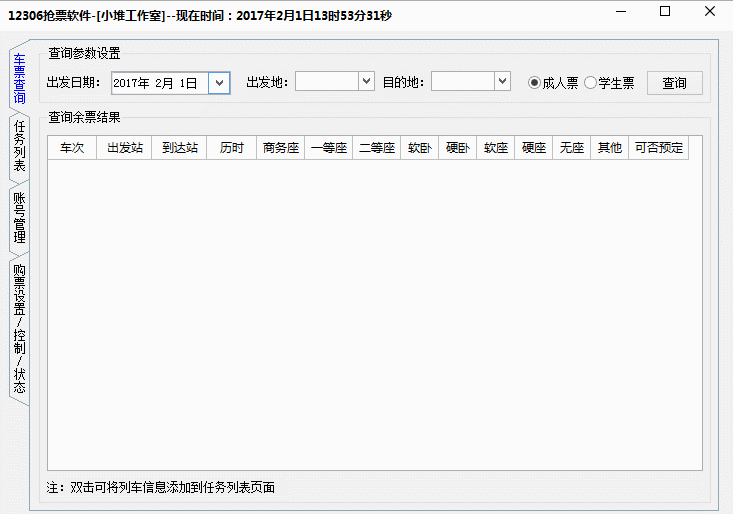Click the 软座 column header
733x514 pixels.
(496, 148)
